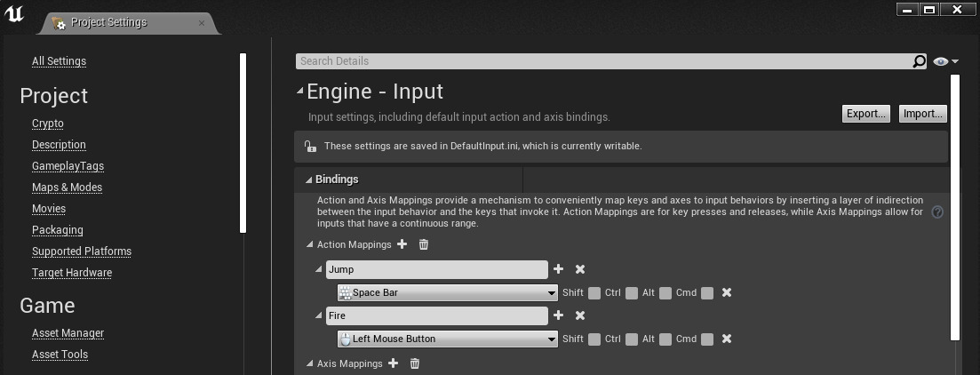Add a new Axis Mapping
Viewport: 980px width, 375px height.
pyautogui.click(x=394, y=363)
